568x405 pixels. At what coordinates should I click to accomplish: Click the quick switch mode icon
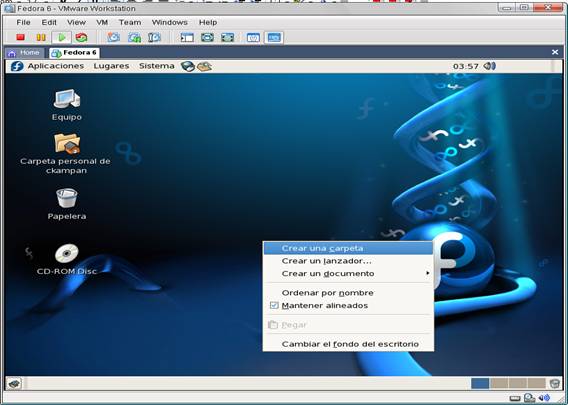pyautogui.click(x=207, y=37)
